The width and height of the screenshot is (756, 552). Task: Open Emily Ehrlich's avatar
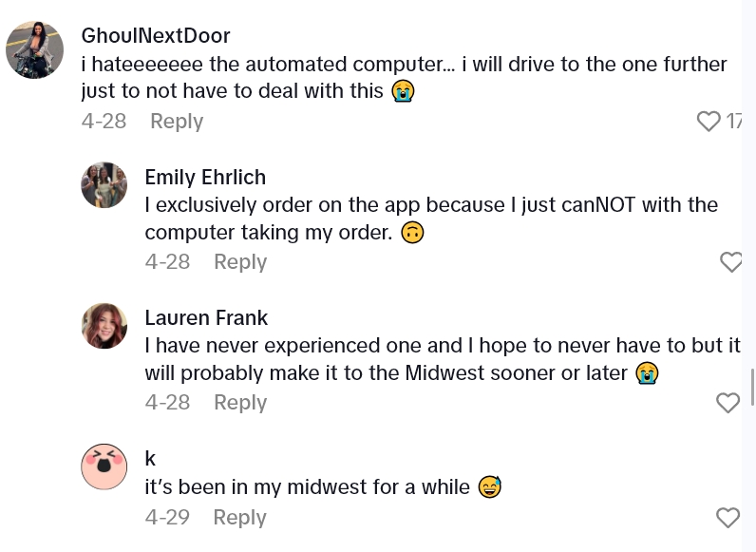[104, 185]
